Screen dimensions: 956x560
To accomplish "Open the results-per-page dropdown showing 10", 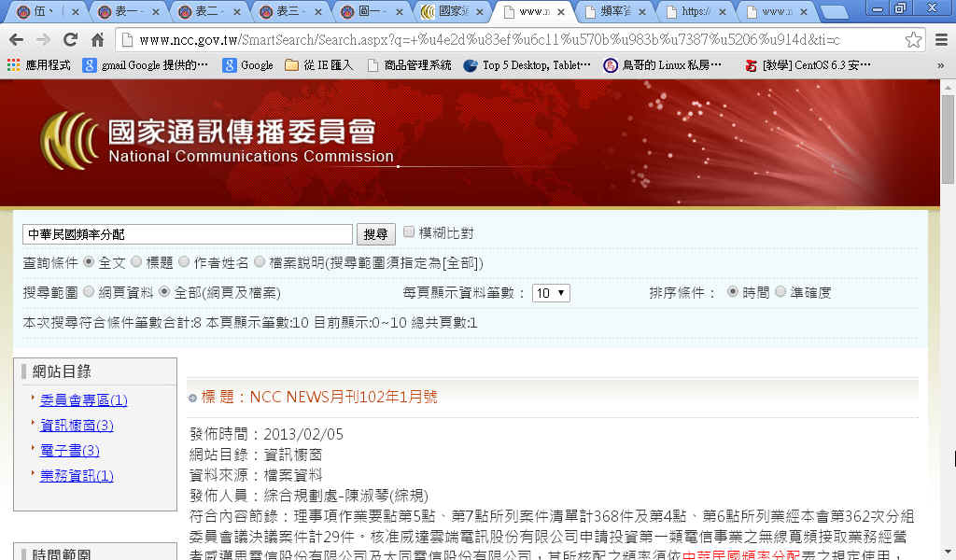I will (x=551, y=293).
